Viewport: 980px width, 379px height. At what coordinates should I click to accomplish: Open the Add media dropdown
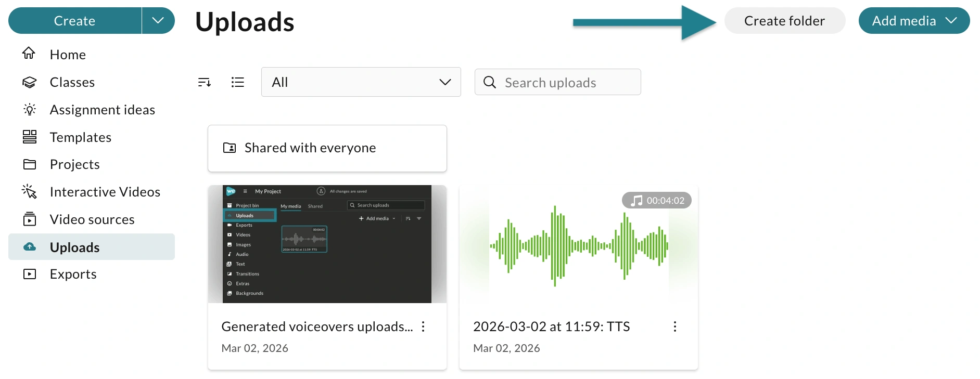914,21
